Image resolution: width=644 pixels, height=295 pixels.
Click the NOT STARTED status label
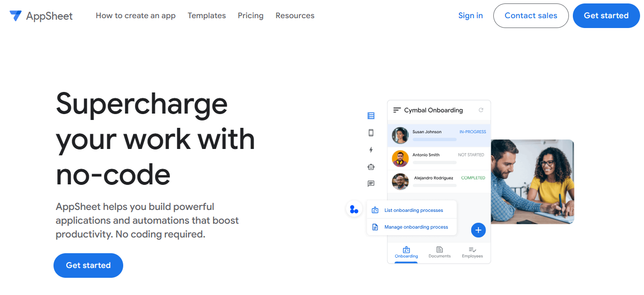(471, 155)
